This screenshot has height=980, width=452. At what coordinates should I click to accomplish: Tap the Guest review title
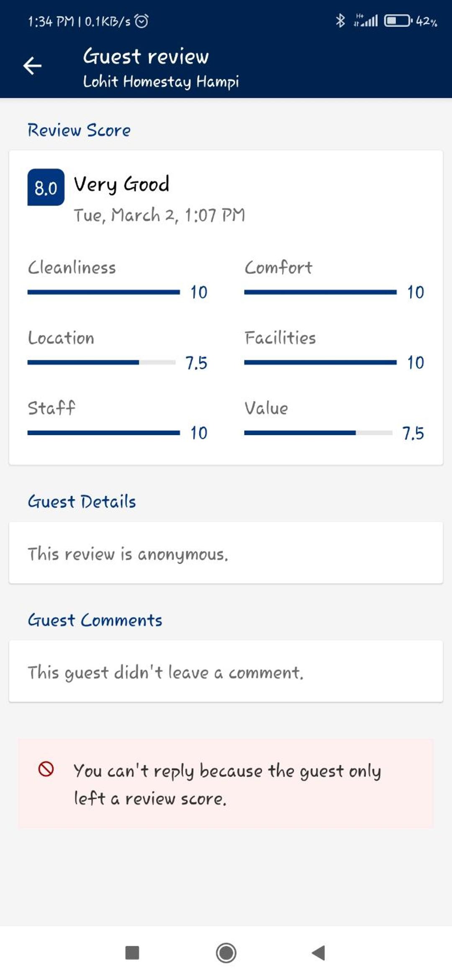pos(146,56)
